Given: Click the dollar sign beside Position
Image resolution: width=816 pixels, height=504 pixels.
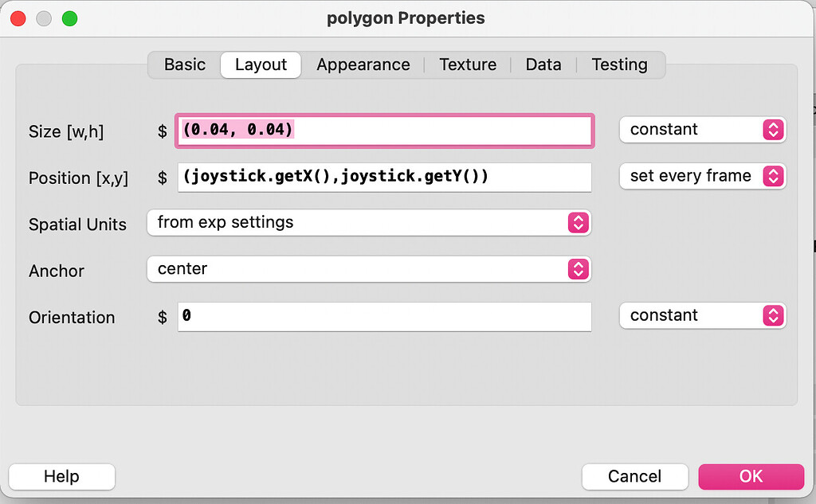Looking at the screenshot, I should [x=162, y=178].
